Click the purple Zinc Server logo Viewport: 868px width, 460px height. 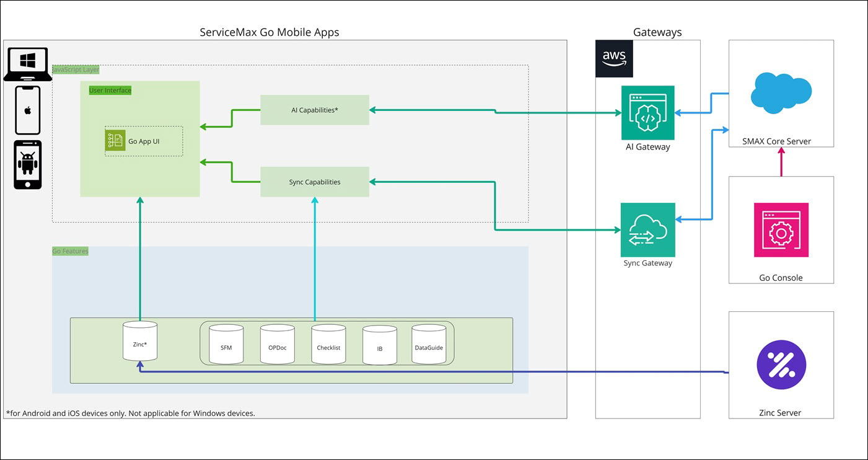[781, 365]
